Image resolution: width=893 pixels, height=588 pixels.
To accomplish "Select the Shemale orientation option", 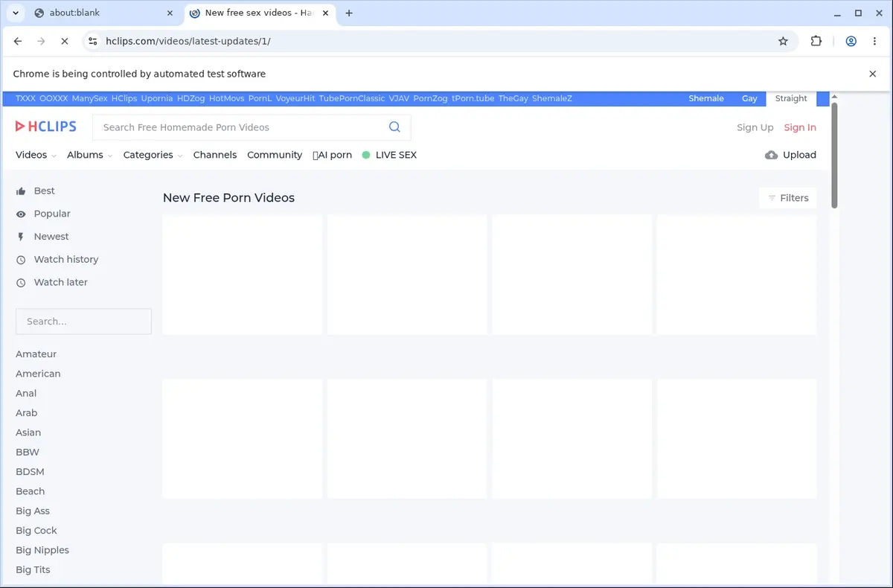I will (x=706, y=98).
